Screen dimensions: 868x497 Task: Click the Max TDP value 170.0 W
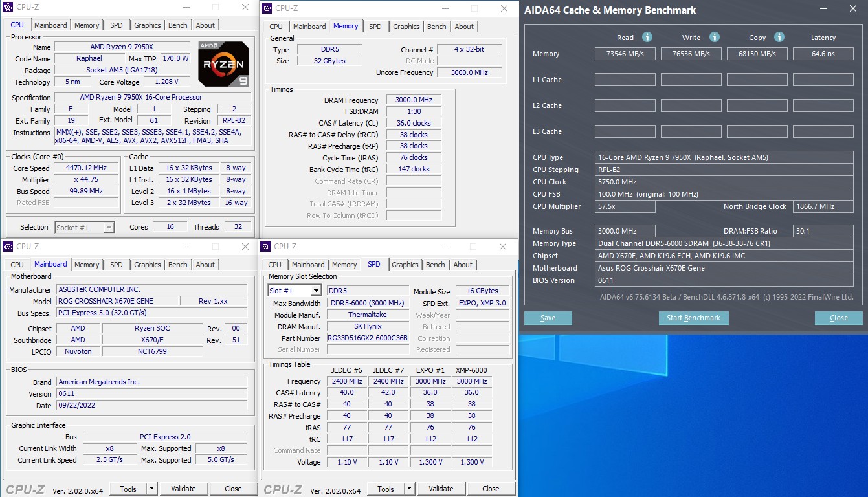tap(175, 58)
